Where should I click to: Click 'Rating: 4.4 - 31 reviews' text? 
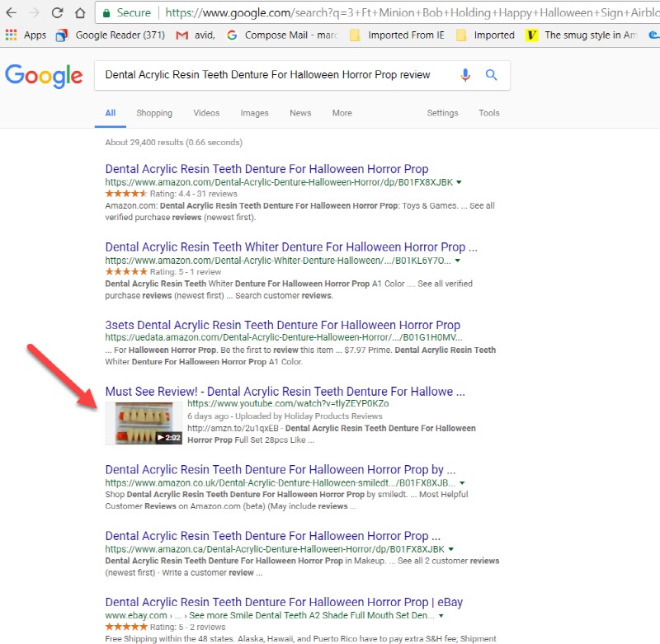click(194, 194)
